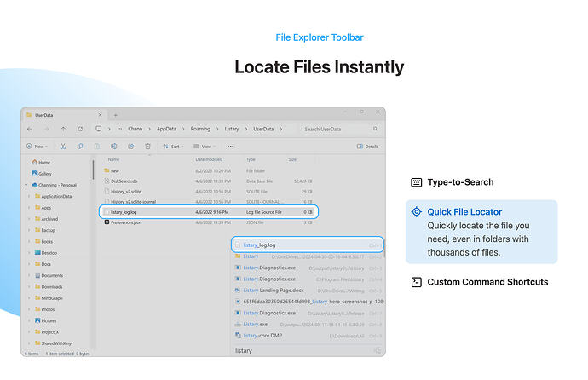The image size is (588, 380).
Task: Open a new Explorer tab with plus icon
Action: coord(116,115)
